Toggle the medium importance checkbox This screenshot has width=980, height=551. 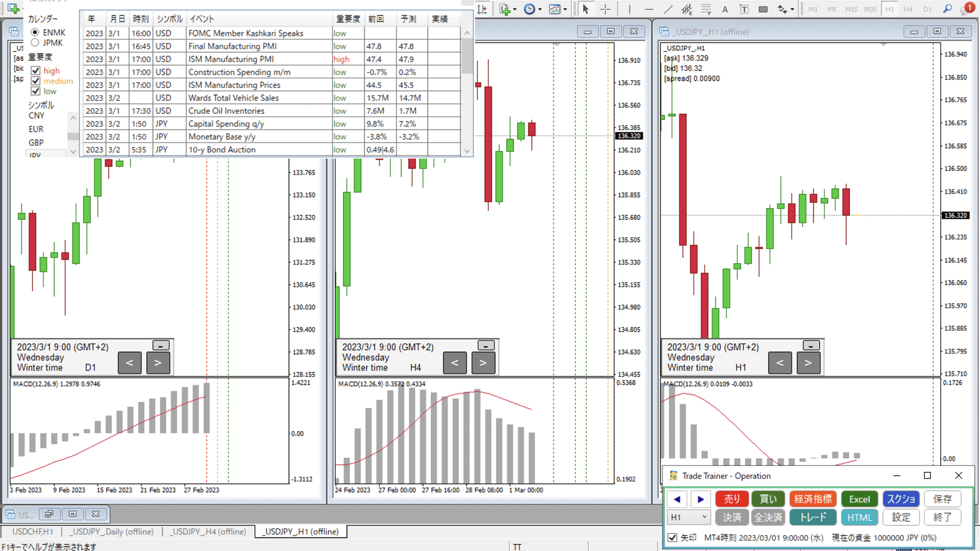click(x=36, y=81)
